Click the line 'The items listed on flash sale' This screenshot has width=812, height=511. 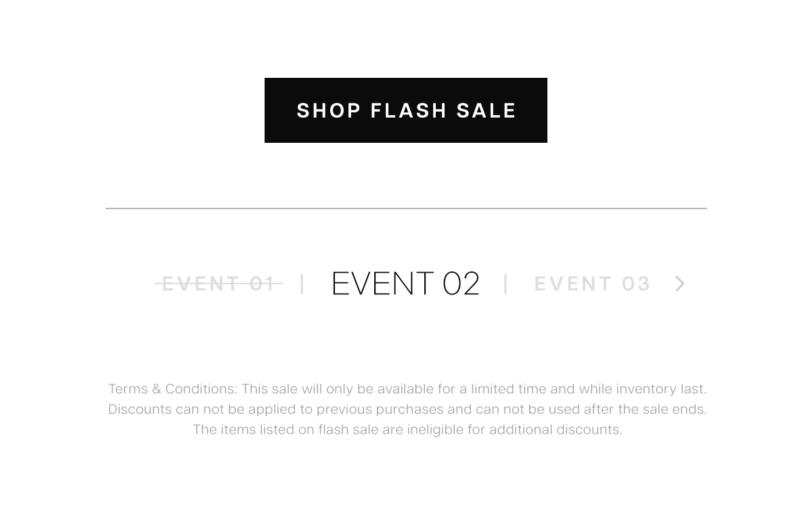407,430
